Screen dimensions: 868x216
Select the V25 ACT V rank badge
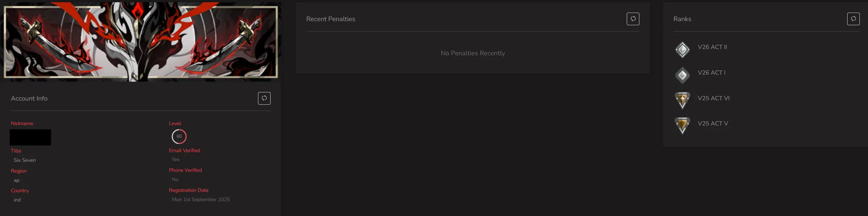coord(682,125)
